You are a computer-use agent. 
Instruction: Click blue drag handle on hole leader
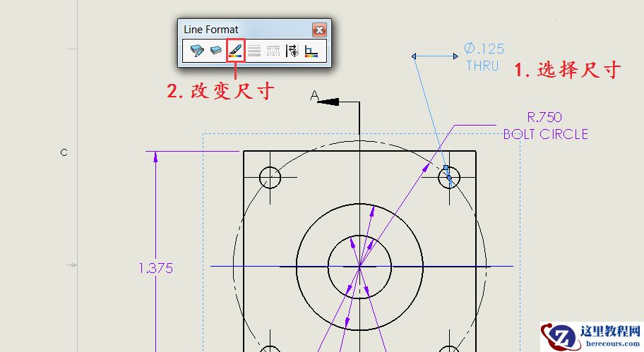click(446, 168)
